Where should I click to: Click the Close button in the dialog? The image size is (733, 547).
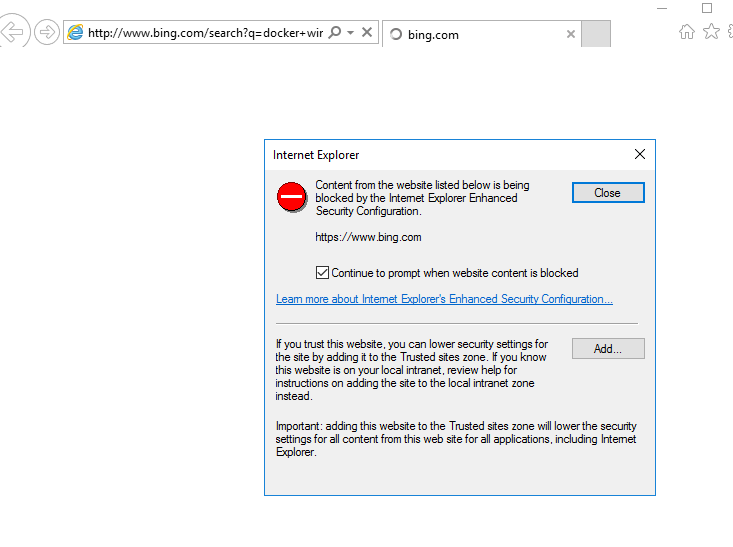pos(608,193)
